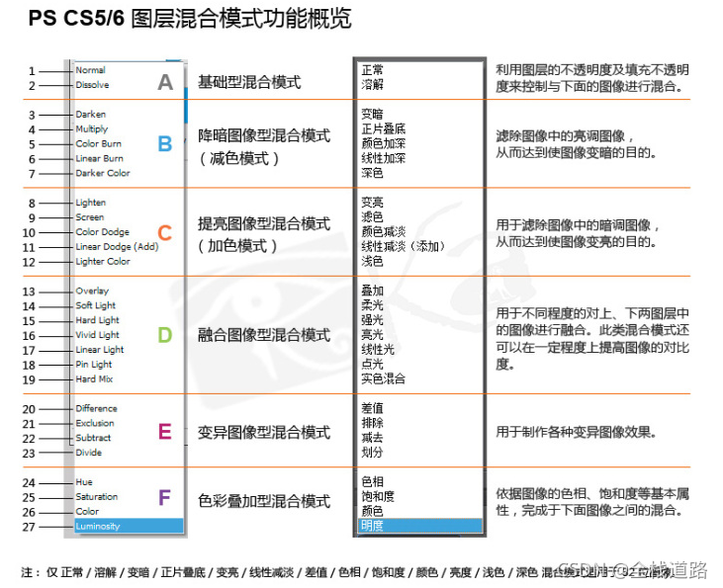This screenshot has width=723, height=588.
Task: Click the 融合图像型混合模式 heading
Action: click(264, 335)
